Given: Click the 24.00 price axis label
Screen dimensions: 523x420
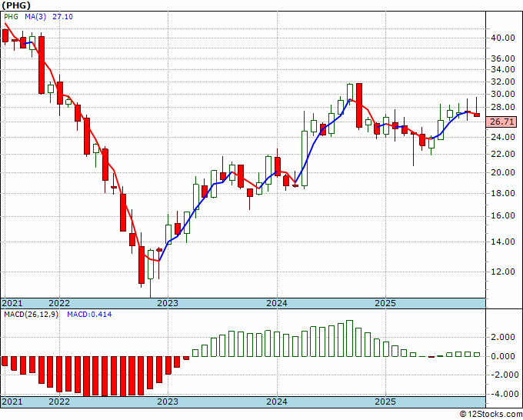Looking at the screenshot, I should [x=502, y=137].
